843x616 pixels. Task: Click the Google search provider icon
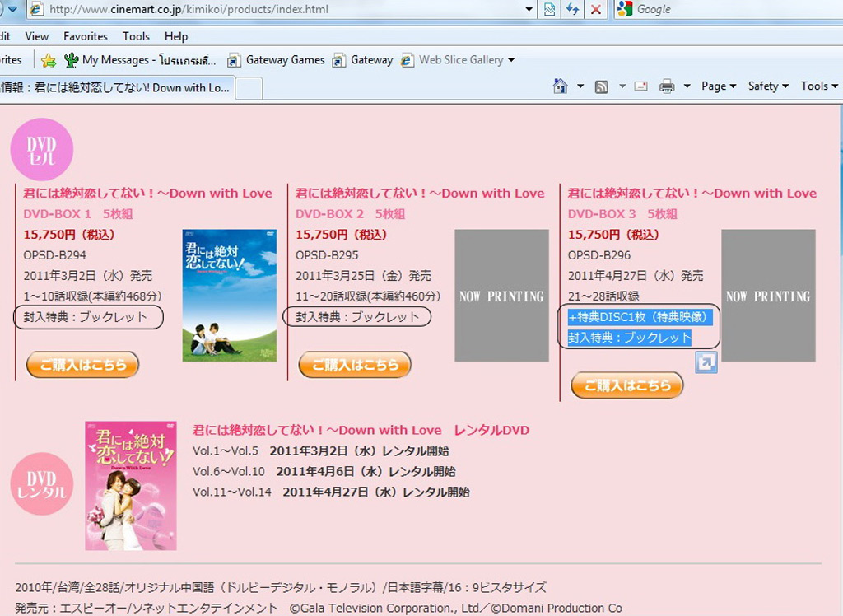626,9
